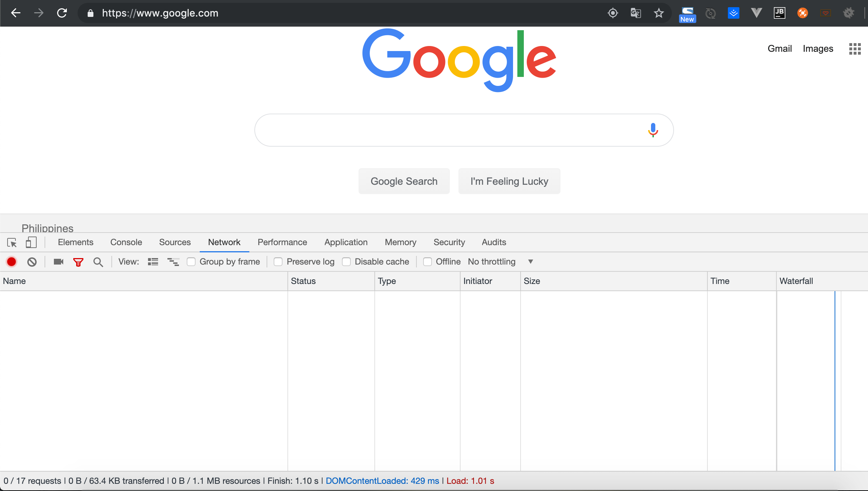Switch to the Console tab
Image resolution: width=868 pixels, height=491 pixels.
126,242
